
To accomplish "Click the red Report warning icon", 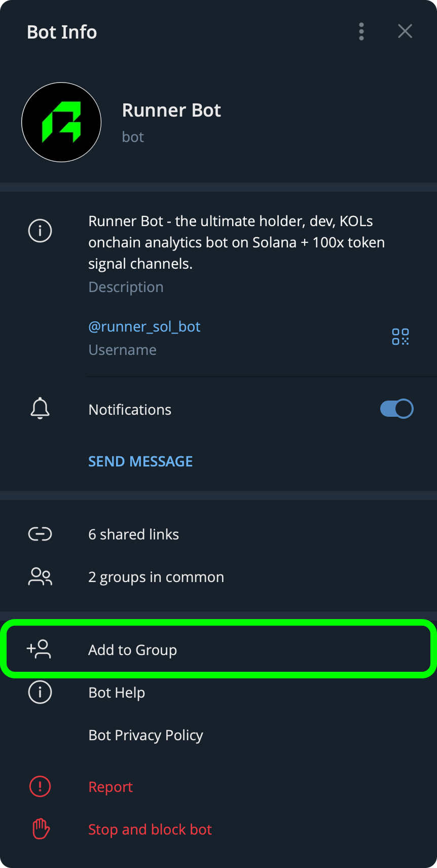I will coord(40,786).
